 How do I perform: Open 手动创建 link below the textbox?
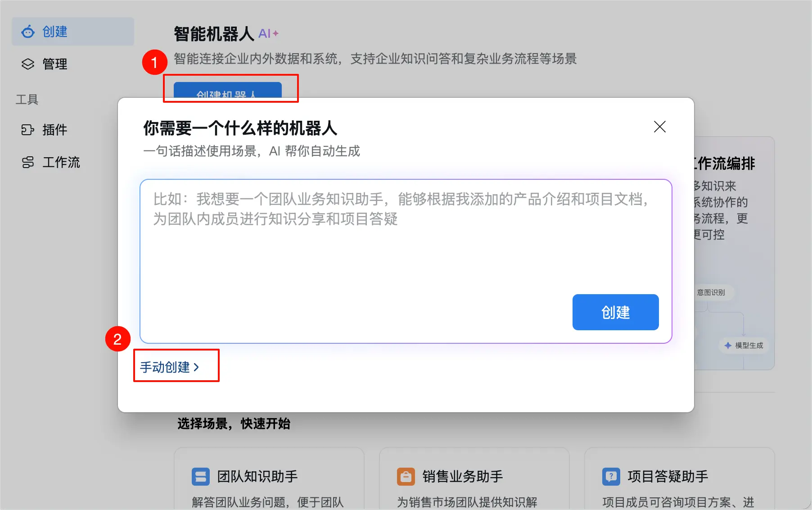click(170, 367)
